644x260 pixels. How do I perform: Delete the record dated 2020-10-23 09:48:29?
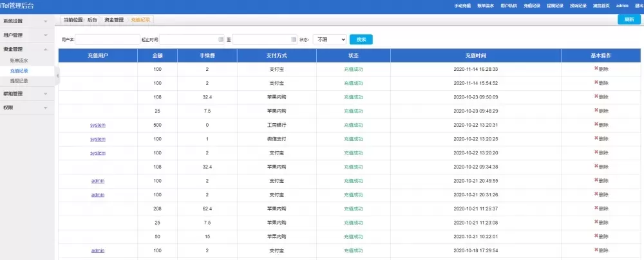[x=601, y=111]
